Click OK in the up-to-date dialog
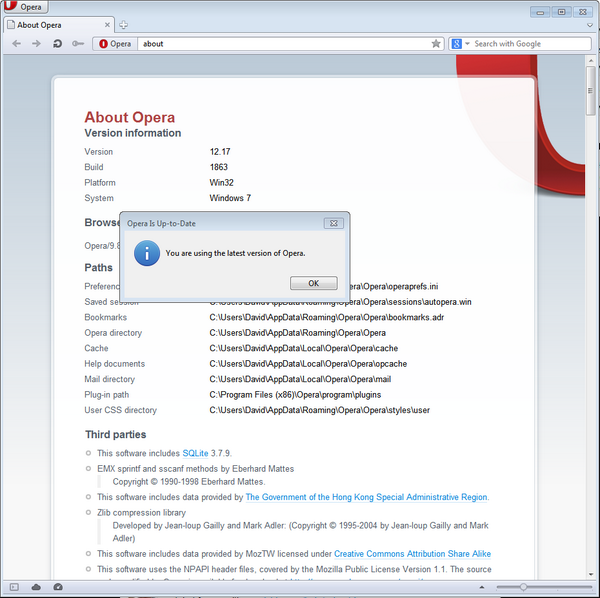Viewport: 600px width, 598px height. 314,283
